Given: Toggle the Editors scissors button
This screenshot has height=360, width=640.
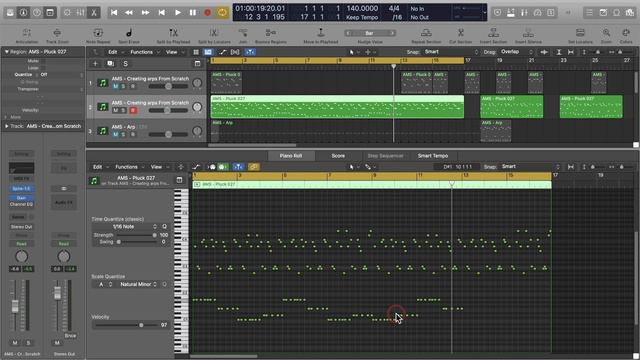Looking at the screenshot, I should pyautogui.click(x=94, y=13).
